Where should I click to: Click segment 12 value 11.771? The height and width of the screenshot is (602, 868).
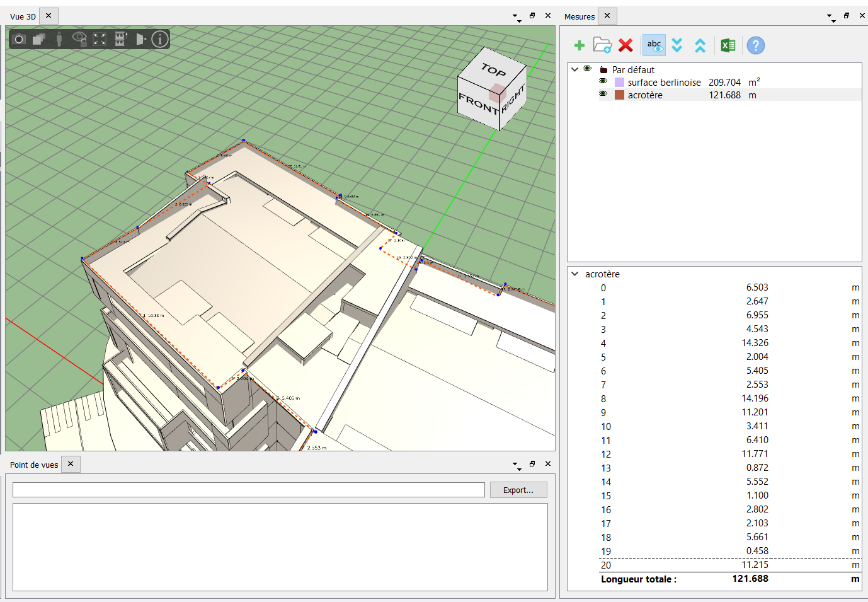point(755,454)
